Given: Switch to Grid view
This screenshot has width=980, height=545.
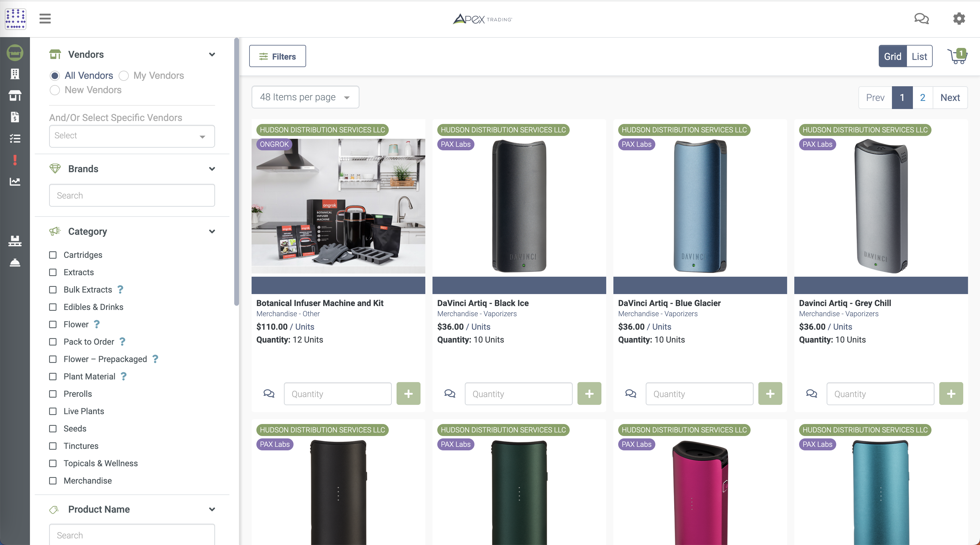Looking at the screenshot, I should click(893, 56).
